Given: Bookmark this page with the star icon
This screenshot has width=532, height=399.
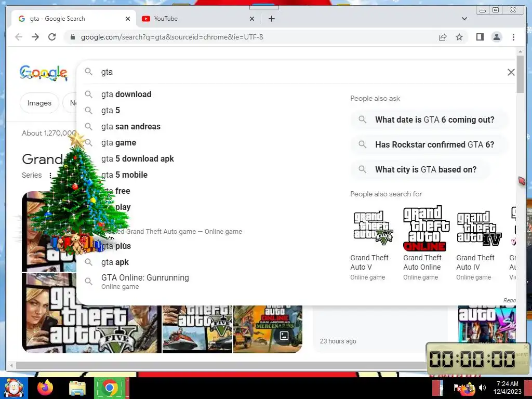Looking at the screenshot, I should [459, 37].
